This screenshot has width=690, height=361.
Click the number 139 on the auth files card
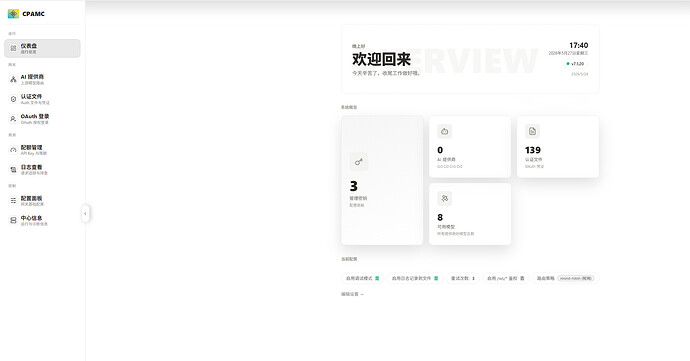point(533,150)
